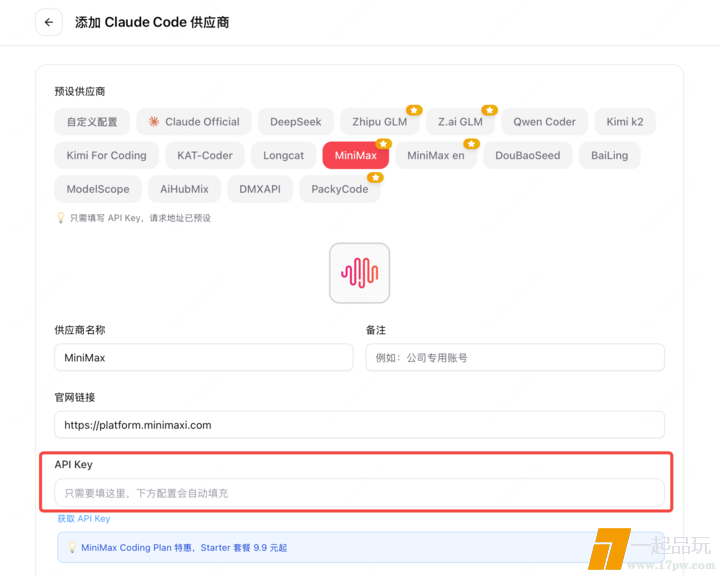720x576 pixels.
Task: Click the 供应商名称 field containing MiniMax
Action: pyautogui.click(x=203, y=357)
